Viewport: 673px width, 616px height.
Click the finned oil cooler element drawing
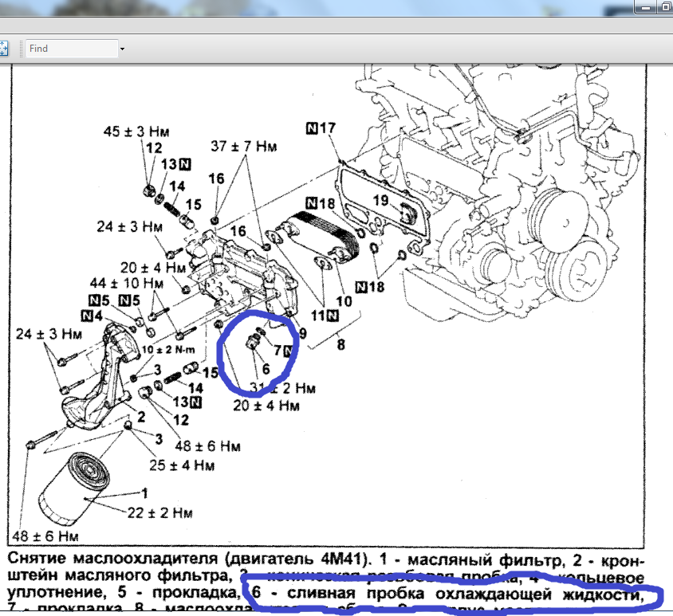click(319, 237)
